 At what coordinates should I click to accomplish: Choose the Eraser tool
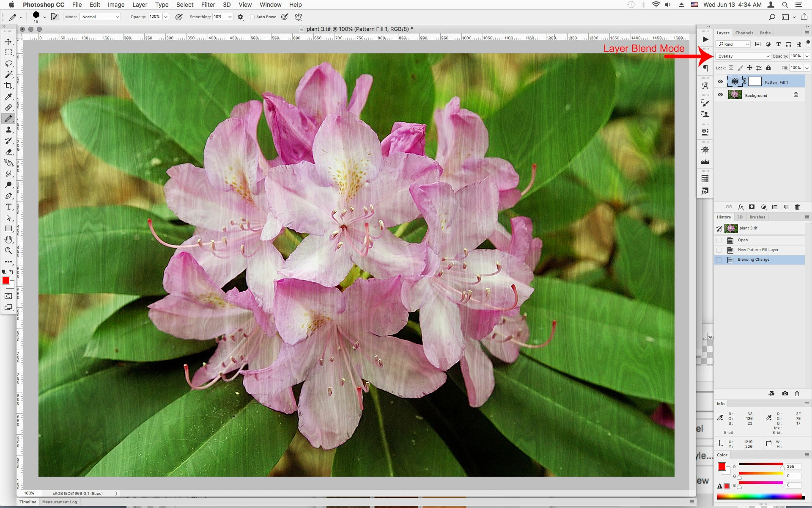click(8, 152)
